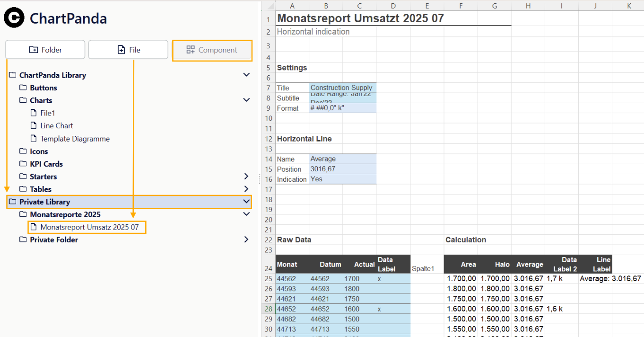Expand the Private Folder arrow

(x=246, y=239)
